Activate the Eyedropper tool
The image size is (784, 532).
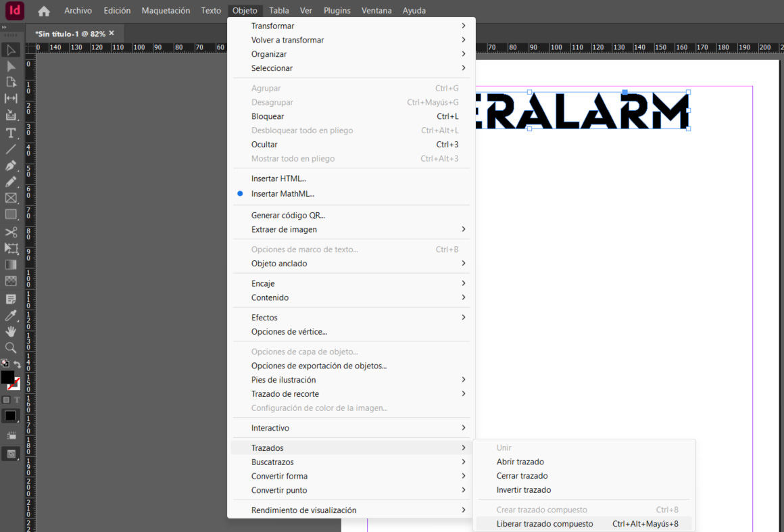coord(11,316)
